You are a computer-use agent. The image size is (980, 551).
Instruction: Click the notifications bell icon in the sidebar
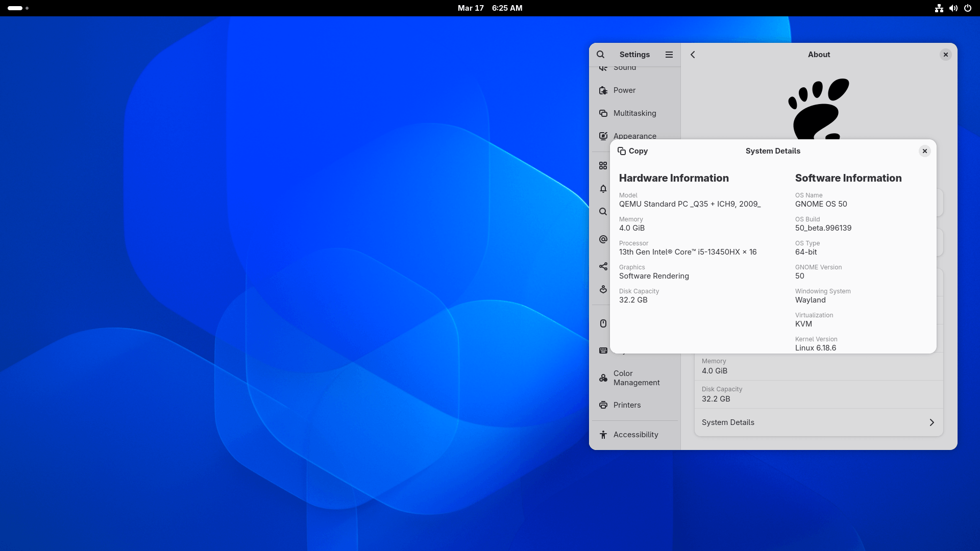pyautogui.click(x=603, y=189)
